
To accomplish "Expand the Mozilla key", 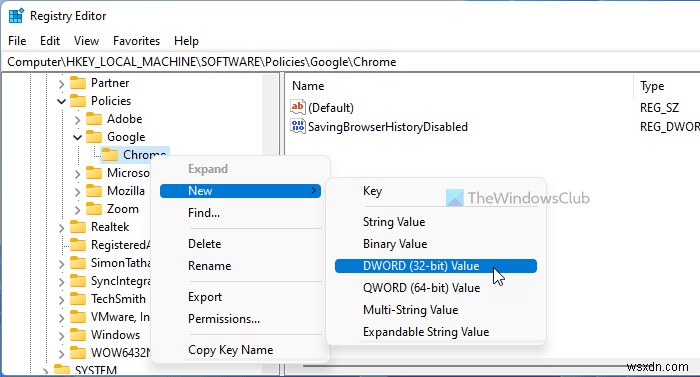I will click(77, 192).
